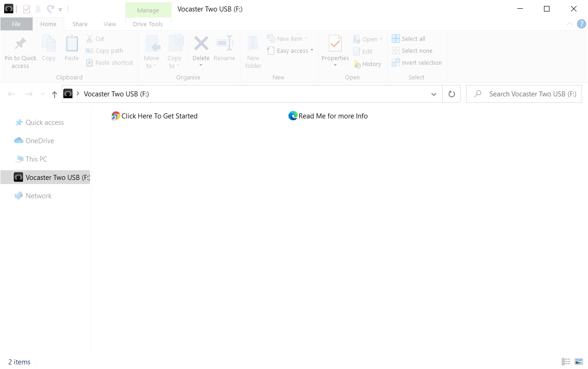Open the File menu tab
The height and width of the screenshot is (369, 588).
click(x=17, y=24)
